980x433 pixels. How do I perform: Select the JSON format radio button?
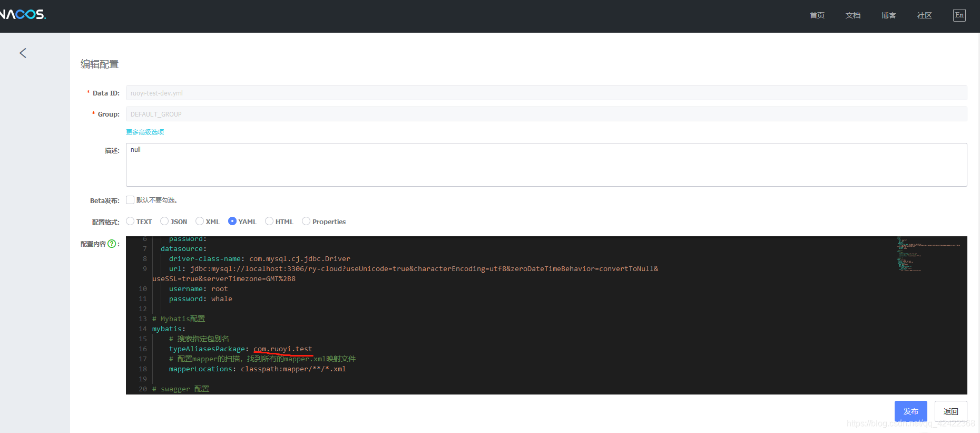point(164,221)
